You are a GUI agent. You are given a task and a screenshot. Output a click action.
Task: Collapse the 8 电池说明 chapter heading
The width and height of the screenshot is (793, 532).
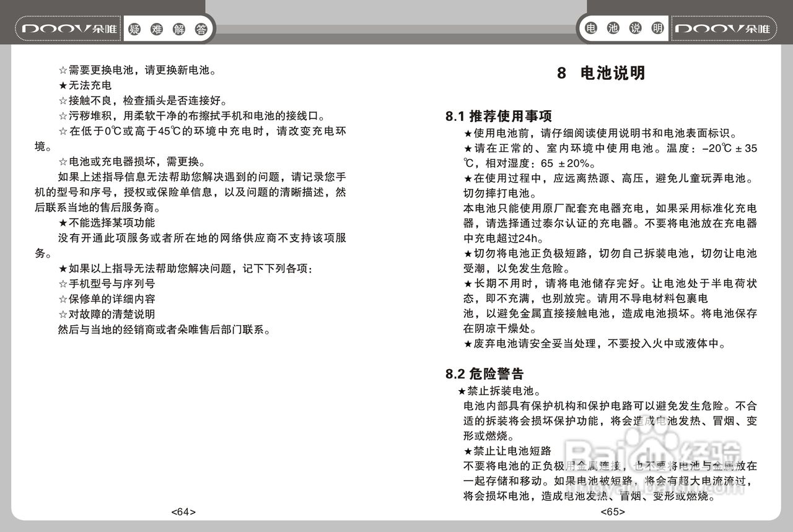point(602,72)
